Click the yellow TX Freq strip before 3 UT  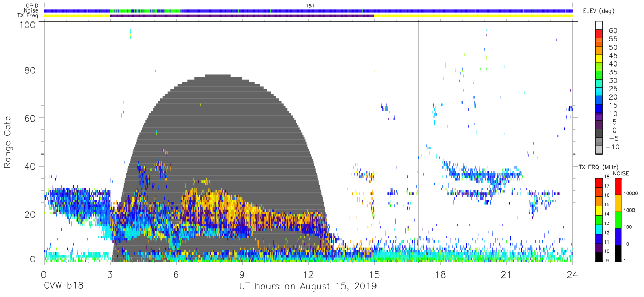[x=77, y=16]
